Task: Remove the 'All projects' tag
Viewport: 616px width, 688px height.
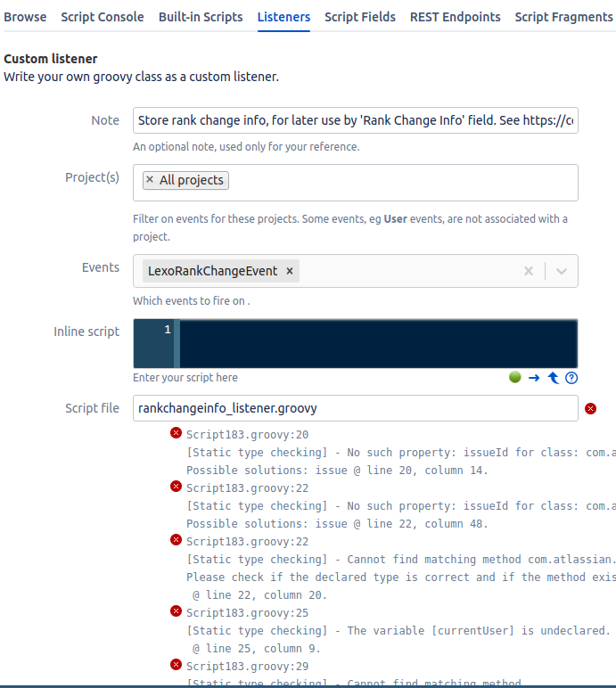Action: click(150, 180)
